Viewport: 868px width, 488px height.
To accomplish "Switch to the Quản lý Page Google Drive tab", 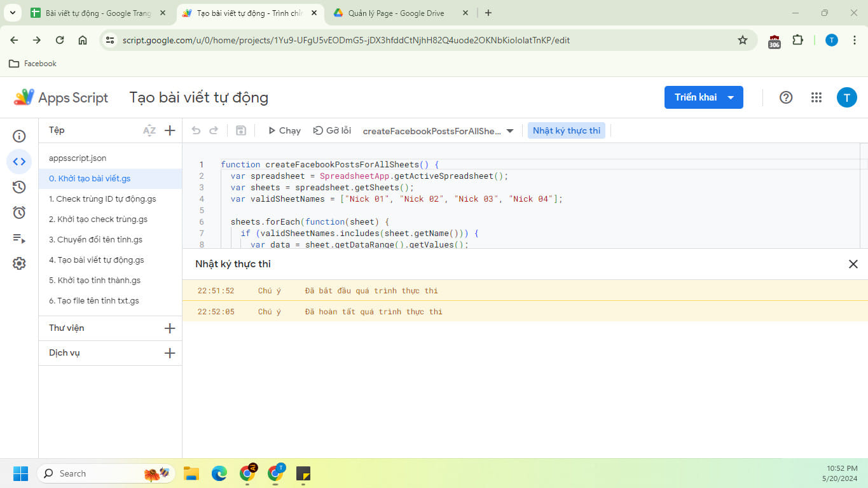I will 396,13.
